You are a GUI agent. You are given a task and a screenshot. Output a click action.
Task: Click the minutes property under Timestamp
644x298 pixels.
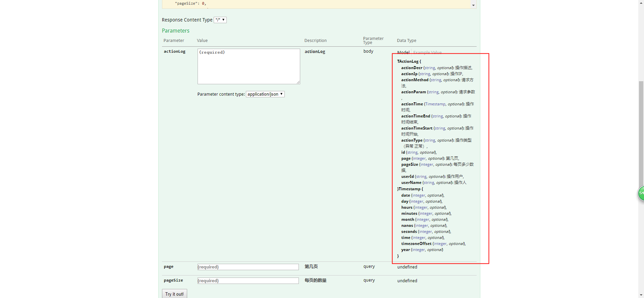pos(409,213)
